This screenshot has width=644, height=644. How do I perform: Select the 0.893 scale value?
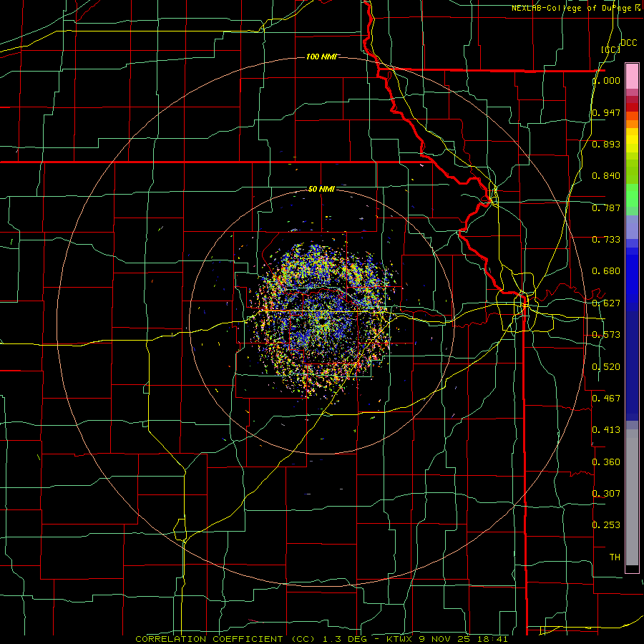606,144
